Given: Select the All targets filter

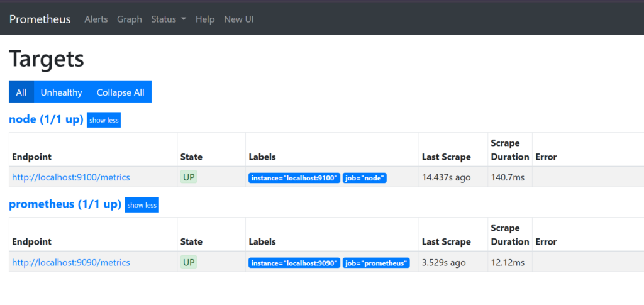Looking at the screenshot, I should 21,92.
